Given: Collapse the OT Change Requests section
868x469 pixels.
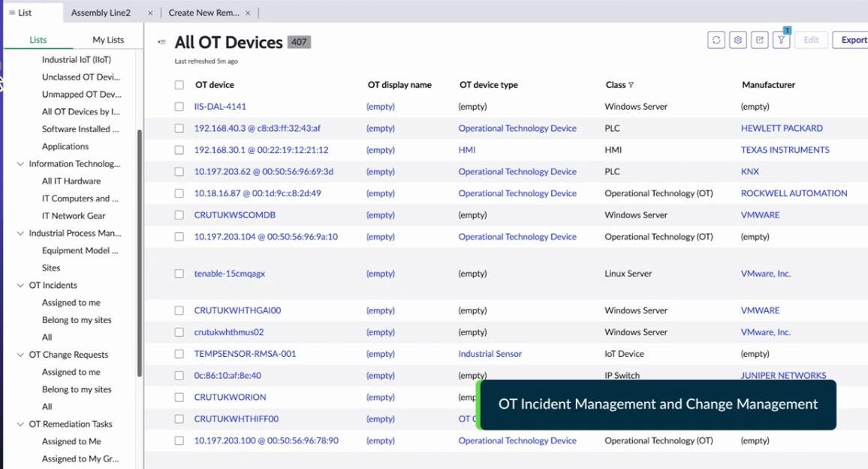Looking at the screenshot, I should click(x=21, y=355).
